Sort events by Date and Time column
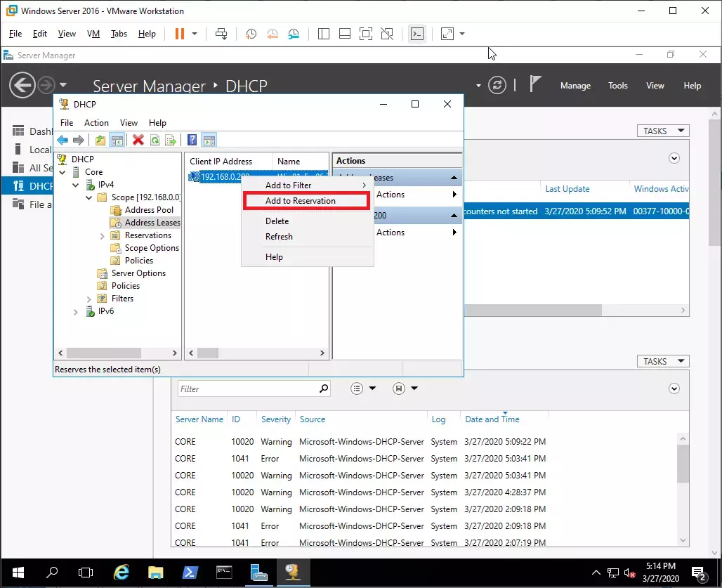Screen dimensions: 722x588 tap(492, 419)
